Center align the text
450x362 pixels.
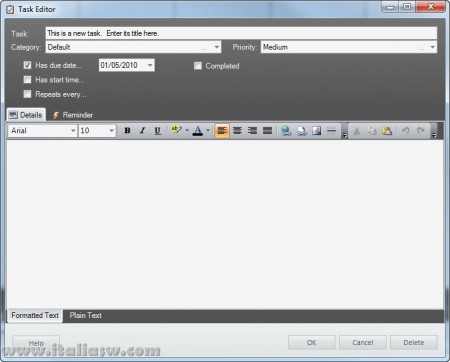coord(237,130)
